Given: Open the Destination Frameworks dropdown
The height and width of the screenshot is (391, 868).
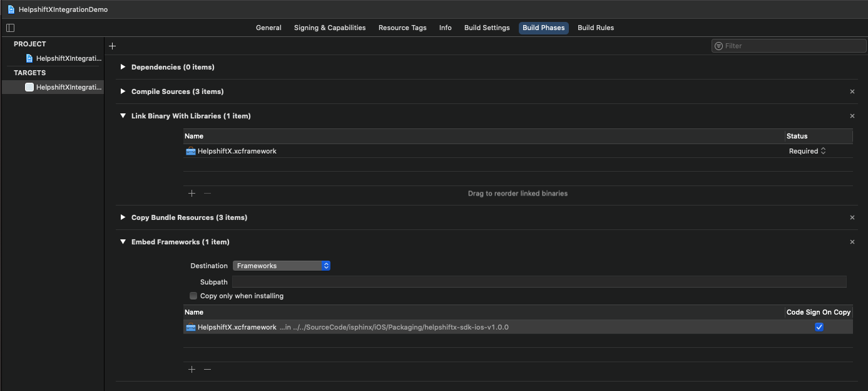Looking at the screenshot, I should pos(281,266).
